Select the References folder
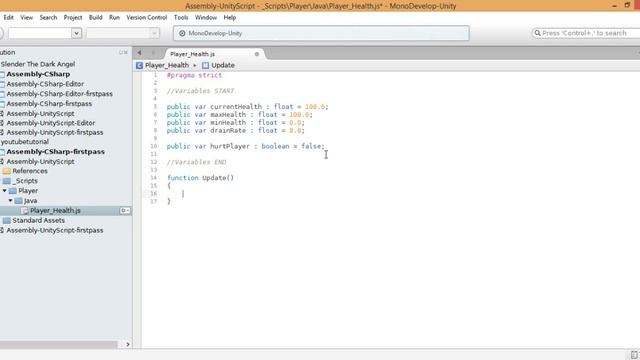 [x=30, y=171]
